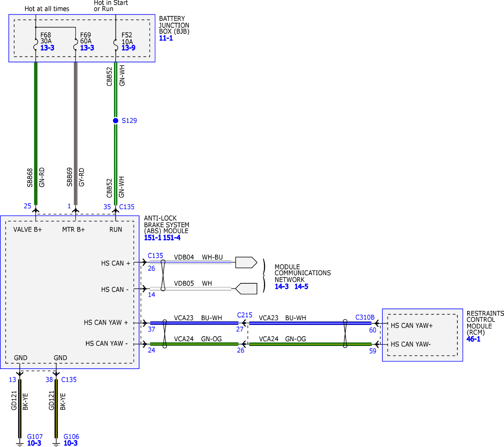Select the C215 connector label
This screenshot has width=504, height=447.
245,315
